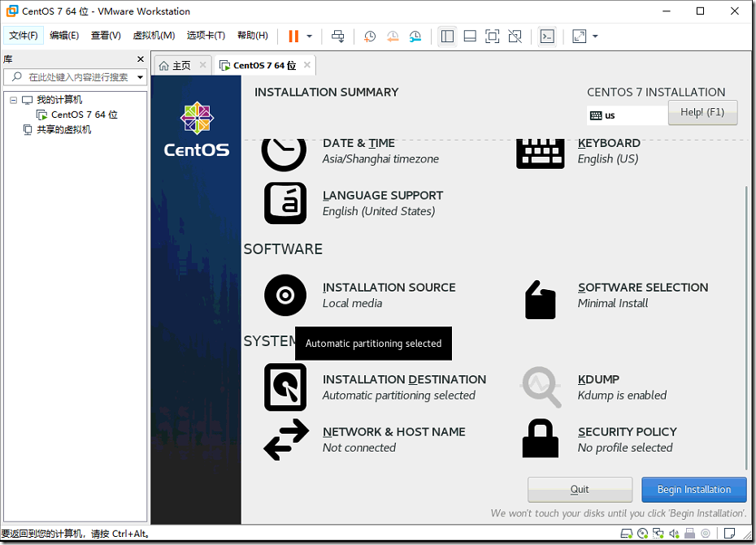Open the 虚拟机(M) menu
756x545 pixels.
(154, 35)
